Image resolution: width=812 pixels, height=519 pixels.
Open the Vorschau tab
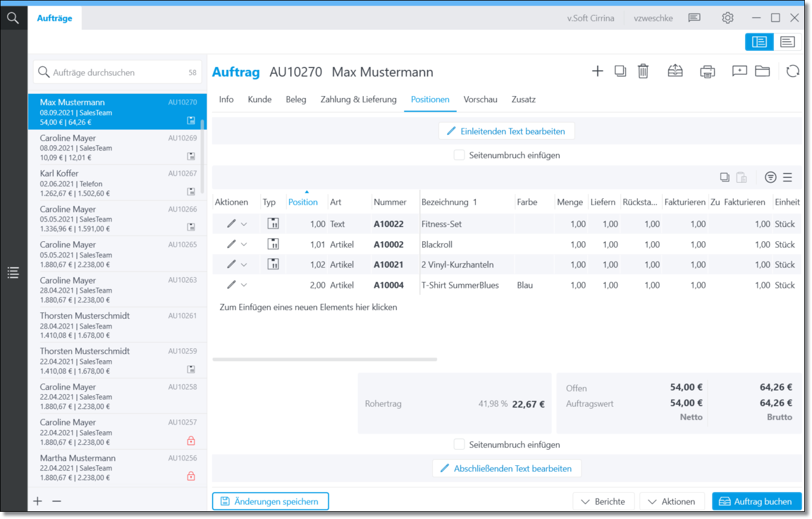pos(480,100)
